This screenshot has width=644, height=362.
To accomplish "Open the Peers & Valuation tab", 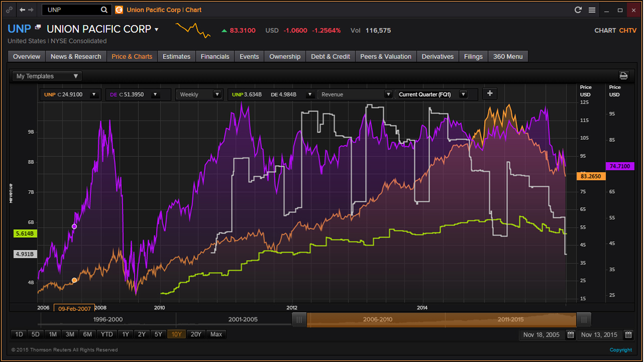I will coord(386,56).
